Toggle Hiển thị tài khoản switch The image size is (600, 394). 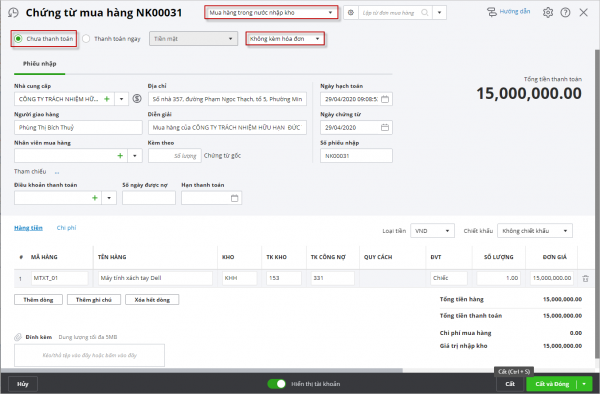point(277,384)
